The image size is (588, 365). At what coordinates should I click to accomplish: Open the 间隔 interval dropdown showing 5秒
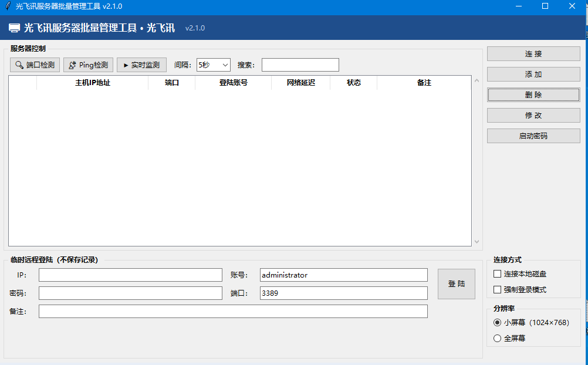[214, 65]
